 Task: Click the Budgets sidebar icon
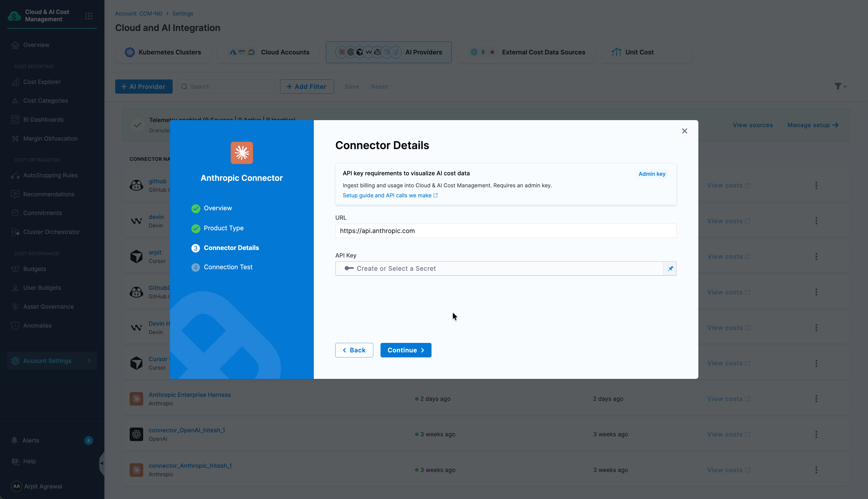pos(15,269)
